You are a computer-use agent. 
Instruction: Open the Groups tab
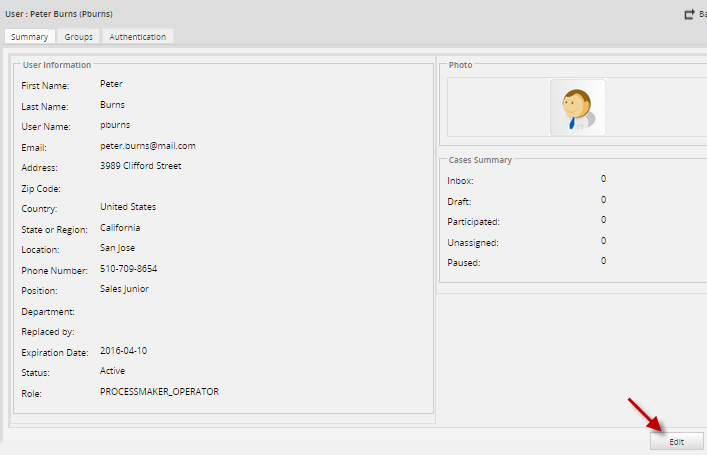[x=79, y=37]
